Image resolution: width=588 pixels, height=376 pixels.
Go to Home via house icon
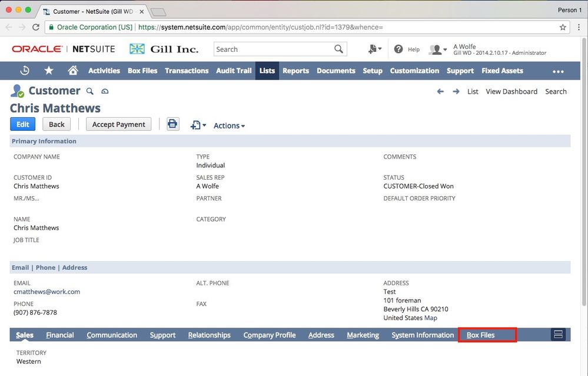point(73,71)
